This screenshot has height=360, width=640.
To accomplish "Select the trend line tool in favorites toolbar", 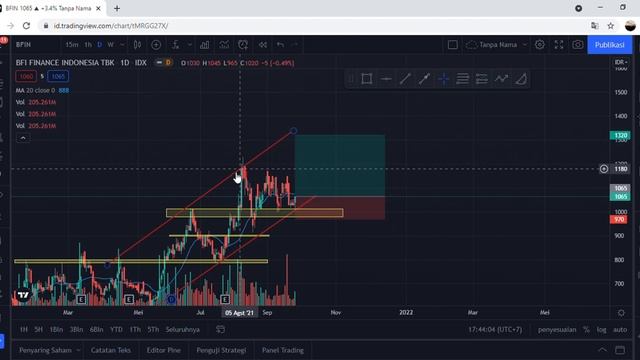I will [x=405, y=79].
